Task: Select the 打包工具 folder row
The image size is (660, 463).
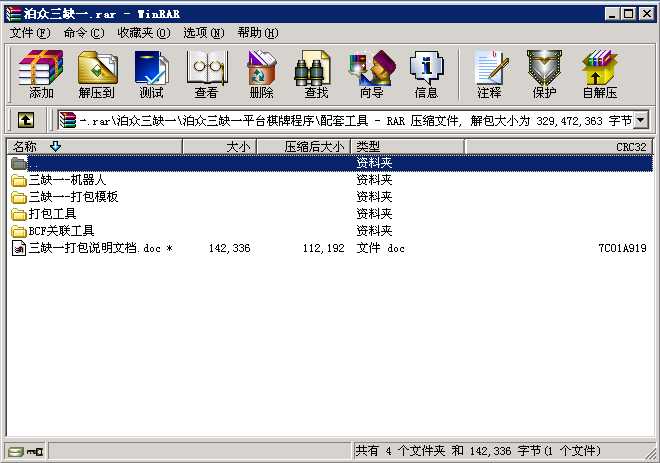Action: [330, 214]
